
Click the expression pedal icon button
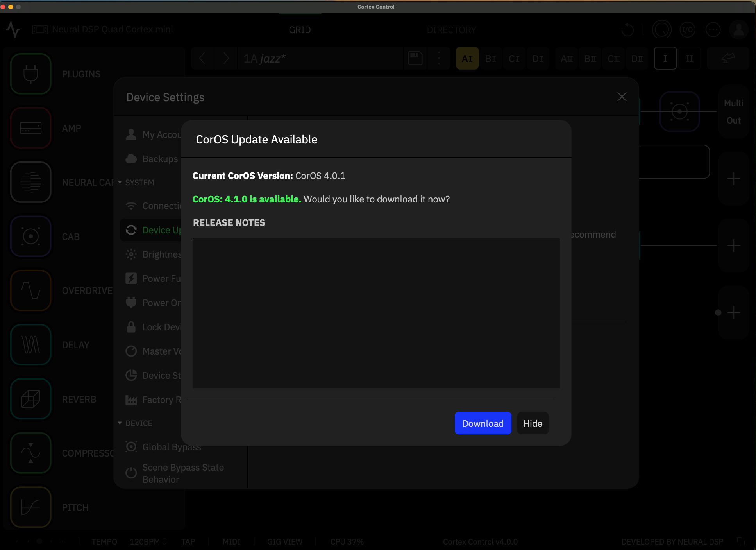pos(728,59)
